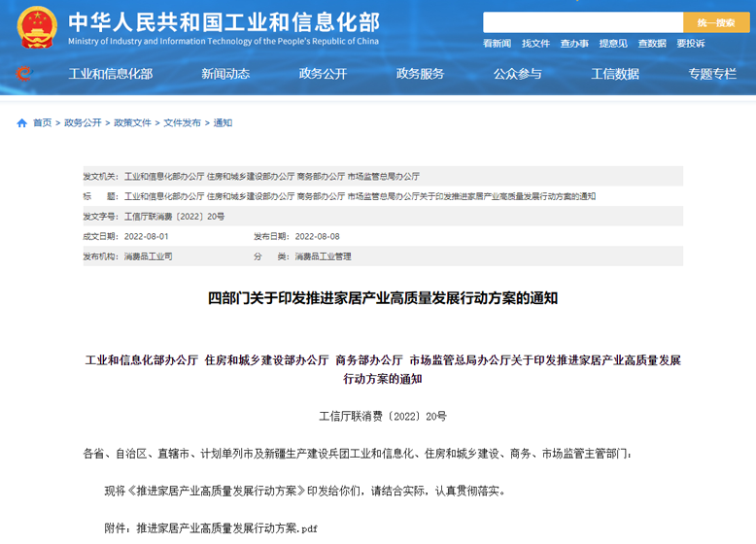Click the 发布机构 value 消费品工业司
The width and height of the screenshot is (756, 544).
pos(149,256)
